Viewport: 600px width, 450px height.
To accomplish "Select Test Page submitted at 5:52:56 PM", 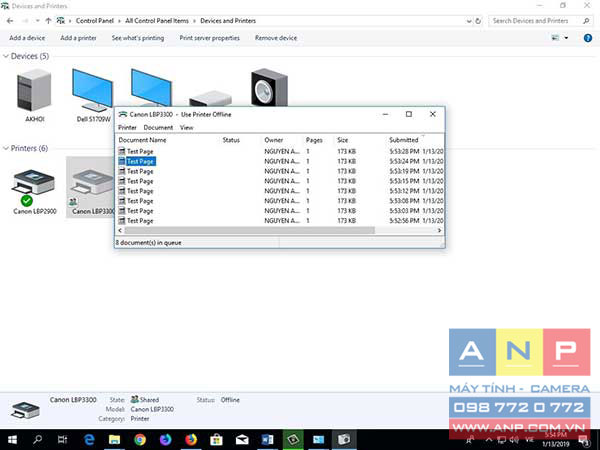I will click(x=280, y=221).
